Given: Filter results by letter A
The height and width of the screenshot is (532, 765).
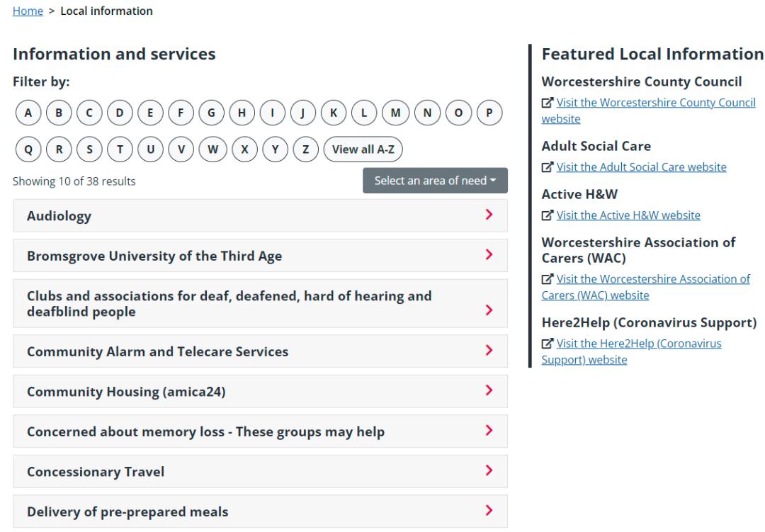Looking at the screenshot, I should (28, 113).
